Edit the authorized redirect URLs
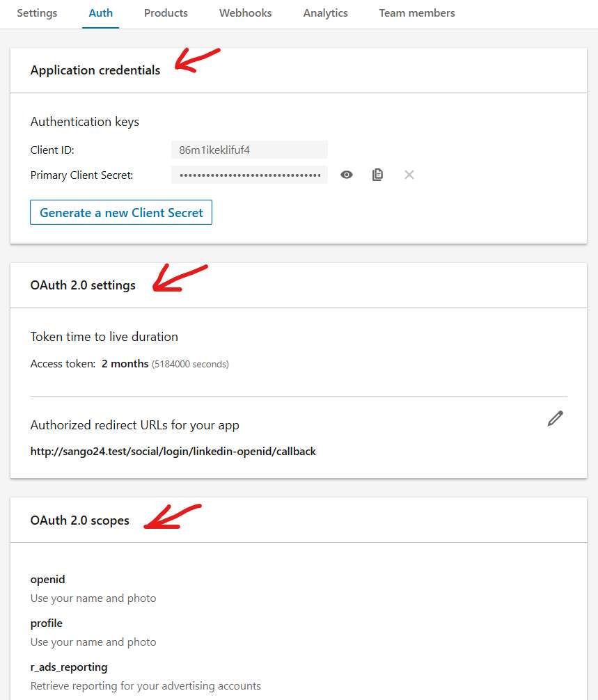 point(555,417)
